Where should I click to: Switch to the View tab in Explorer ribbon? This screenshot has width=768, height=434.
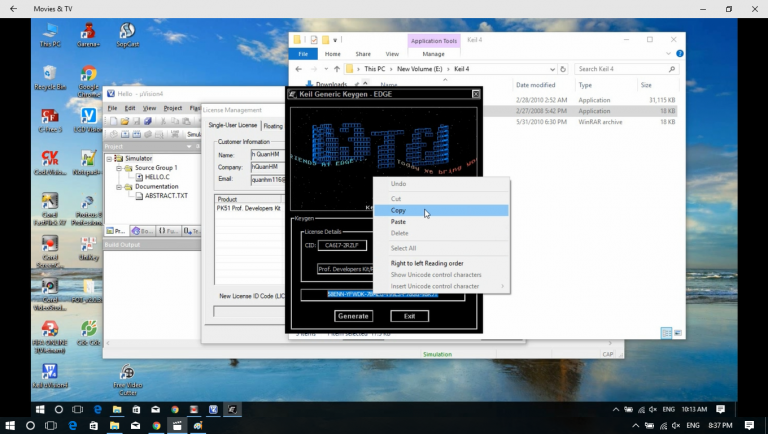393,54
